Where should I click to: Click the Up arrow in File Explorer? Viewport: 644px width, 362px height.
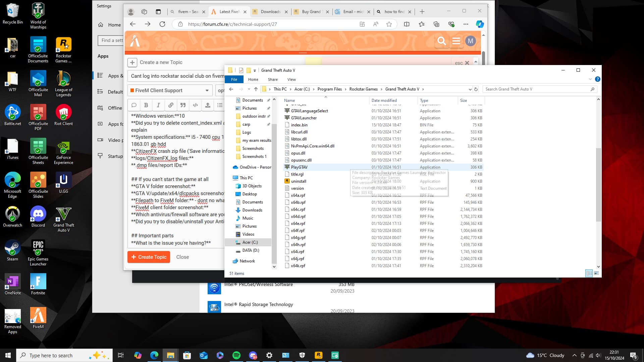coord(256,89)
